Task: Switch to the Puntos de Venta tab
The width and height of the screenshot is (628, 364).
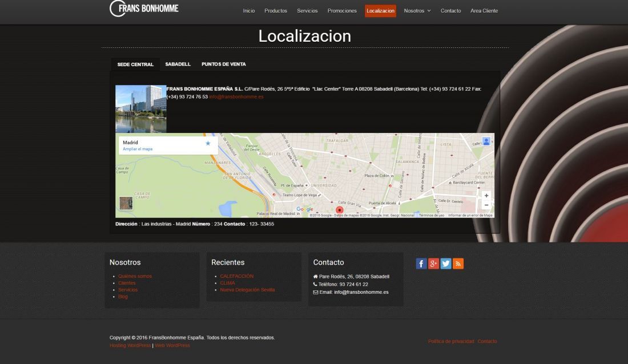Action: click(x=223, y=64)
